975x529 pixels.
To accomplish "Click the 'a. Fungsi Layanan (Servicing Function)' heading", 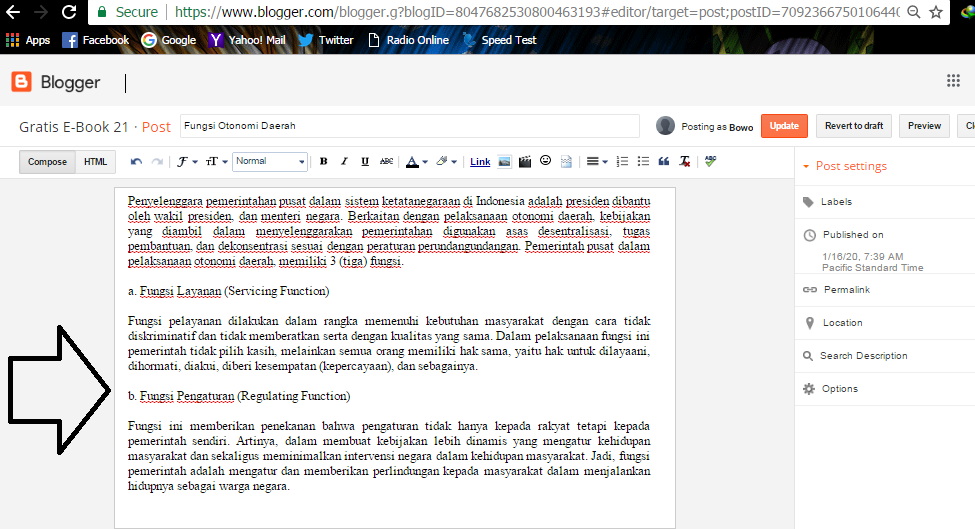I will pyautogui.click(x=228, y=291).
